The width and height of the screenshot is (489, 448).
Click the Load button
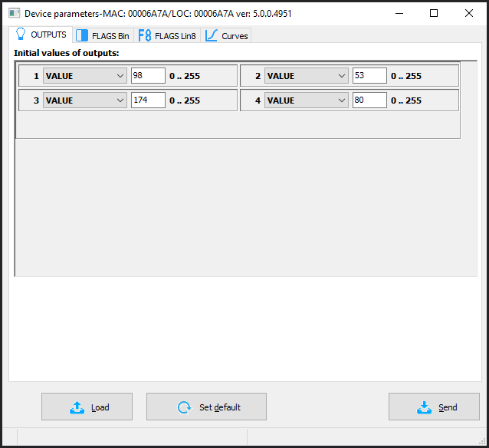(x=87, y=407)
